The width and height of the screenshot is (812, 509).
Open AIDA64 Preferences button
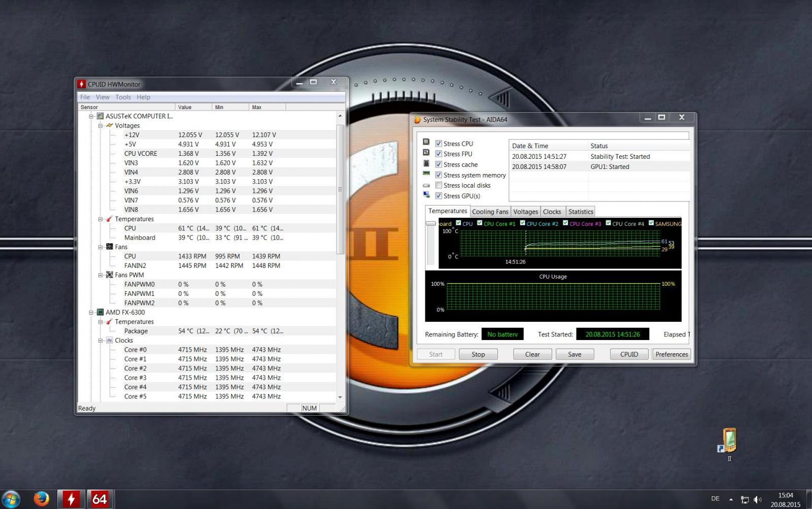pyautogui.click(x=671, y=354)
